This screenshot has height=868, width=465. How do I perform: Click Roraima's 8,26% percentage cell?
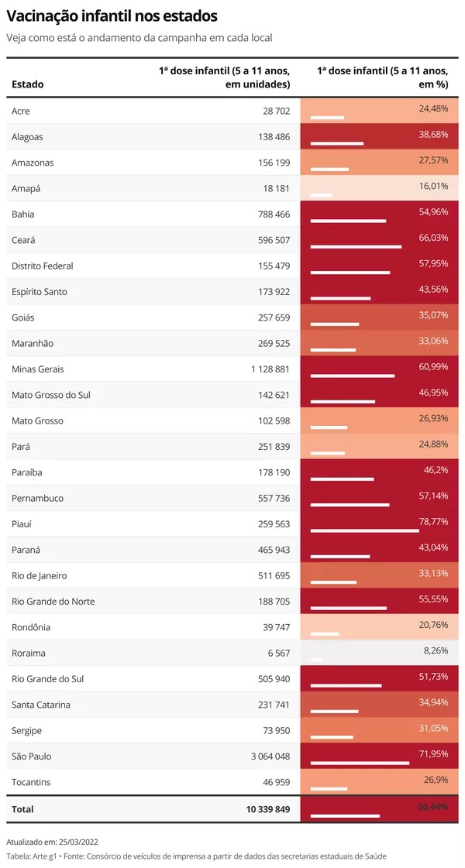pos(380,653)
